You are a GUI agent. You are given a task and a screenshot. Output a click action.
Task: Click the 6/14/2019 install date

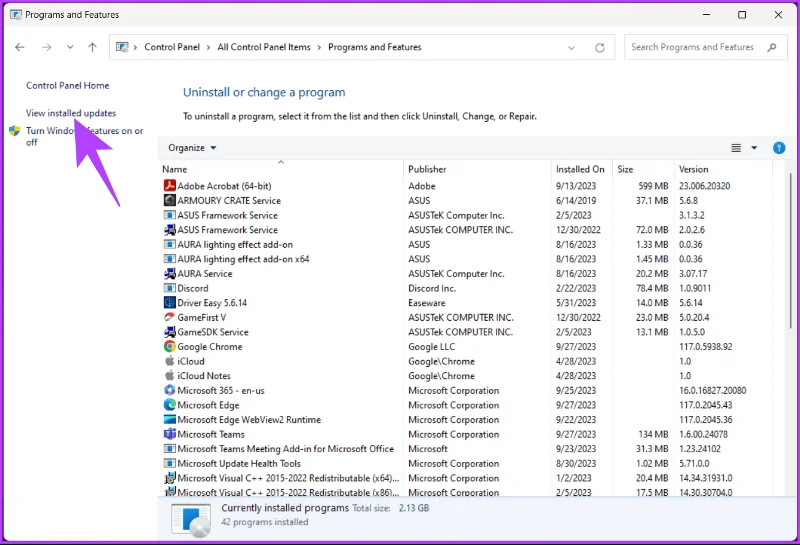(576, 201)
